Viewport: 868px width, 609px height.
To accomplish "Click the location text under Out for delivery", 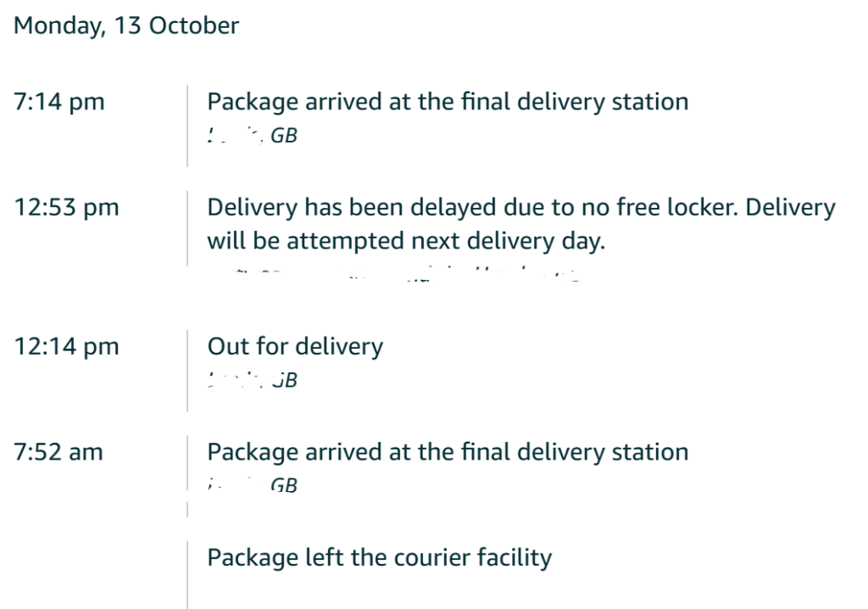I will (x=253, y=379).
